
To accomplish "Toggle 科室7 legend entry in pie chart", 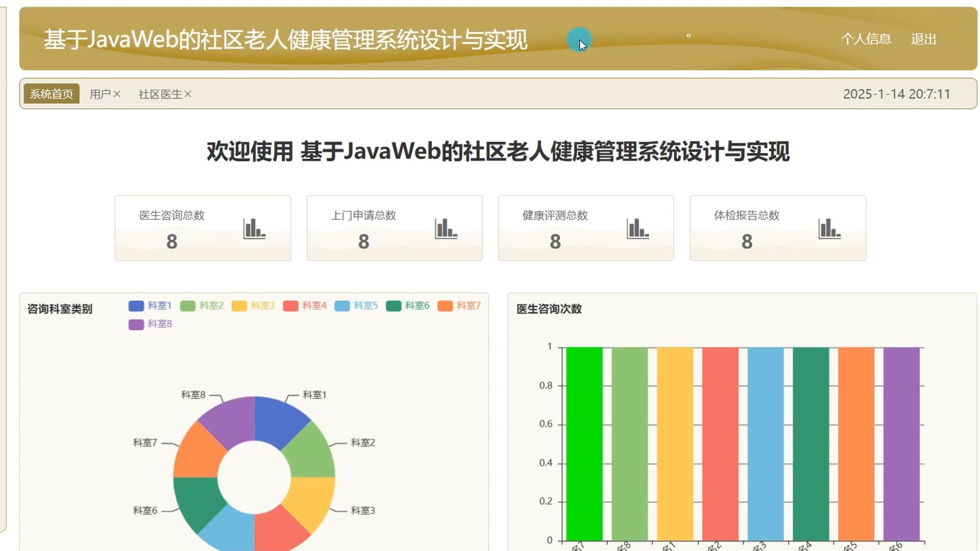I will 459,306.
